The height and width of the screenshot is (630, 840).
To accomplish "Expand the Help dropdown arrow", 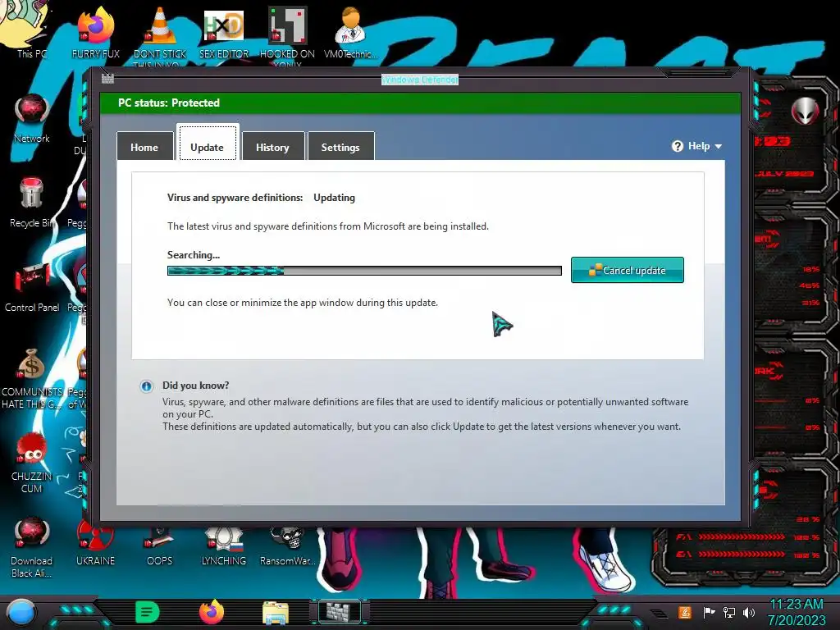I will [x=719, y=146].
